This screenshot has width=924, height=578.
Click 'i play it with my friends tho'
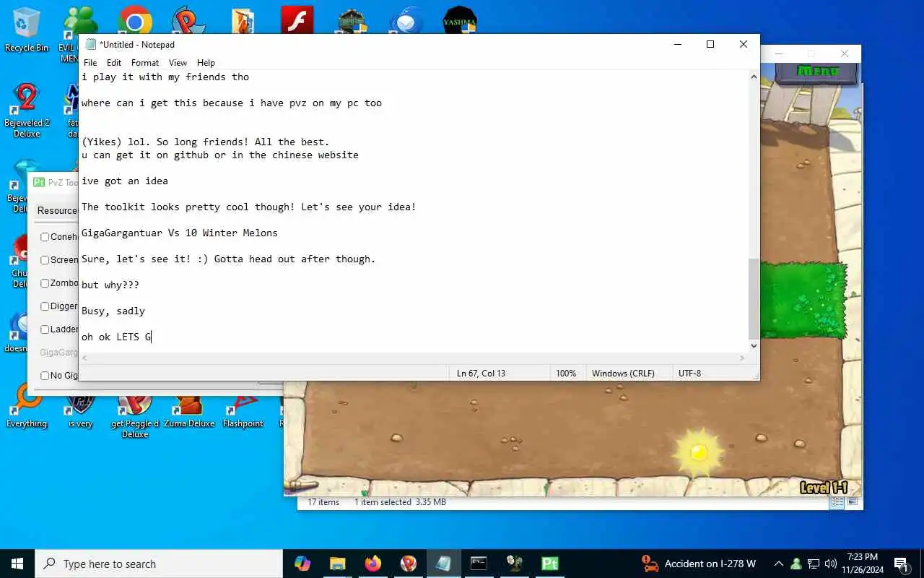165,77
